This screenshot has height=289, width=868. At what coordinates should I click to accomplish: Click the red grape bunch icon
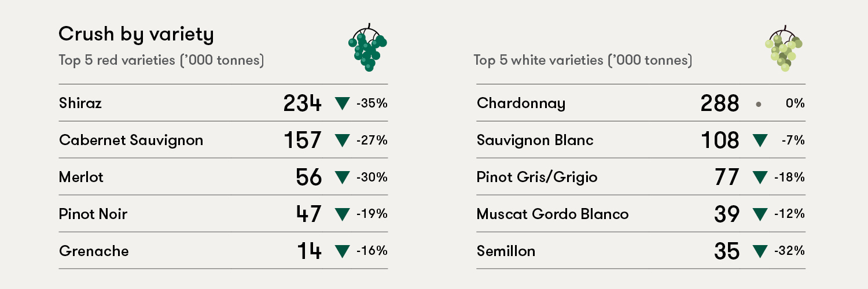pos(367,47)
